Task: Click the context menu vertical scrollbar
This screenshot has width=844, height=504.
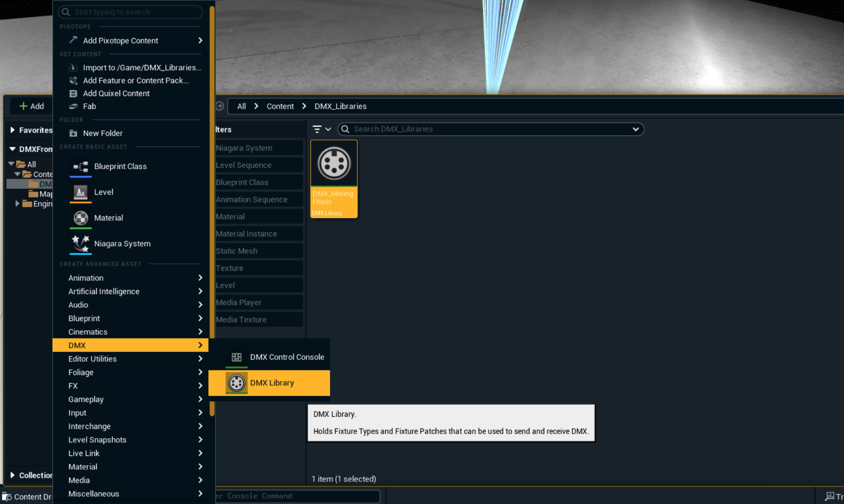Action: point(212,210)
